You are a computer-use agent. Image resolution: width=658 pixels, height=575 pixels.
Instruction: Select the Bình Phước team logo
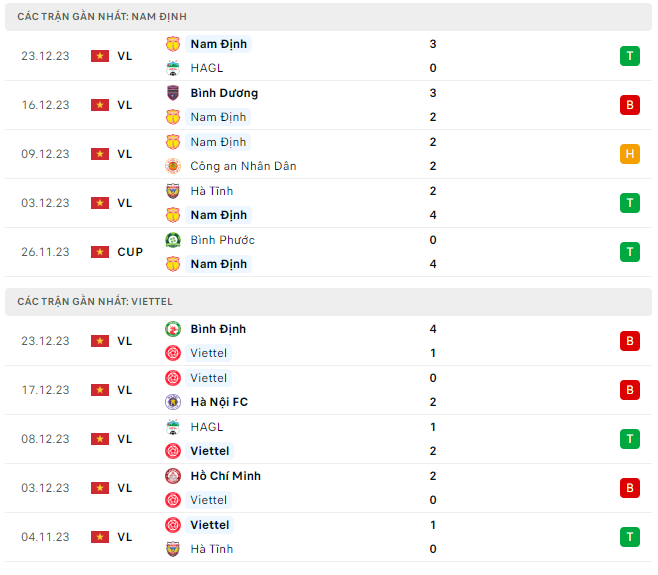173,240
